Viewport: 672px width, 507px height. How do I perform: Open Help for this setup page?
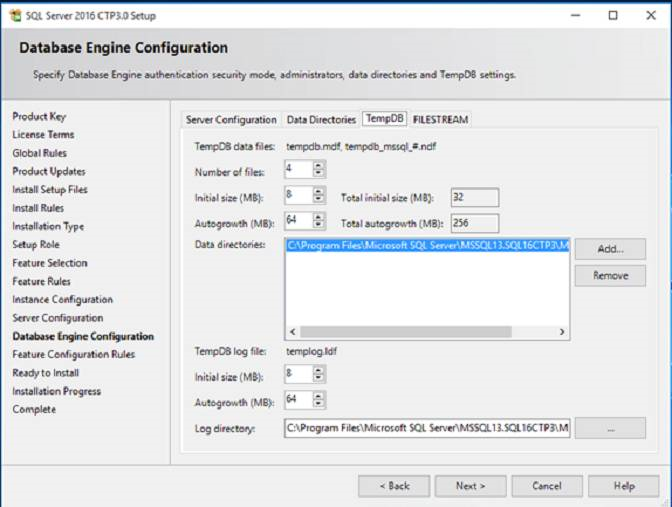623,486
